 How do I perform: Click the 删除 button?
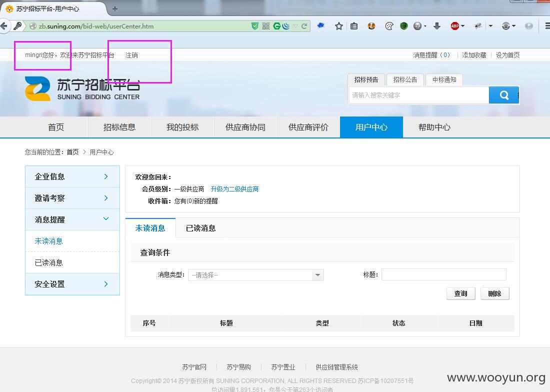coord(494,293)
